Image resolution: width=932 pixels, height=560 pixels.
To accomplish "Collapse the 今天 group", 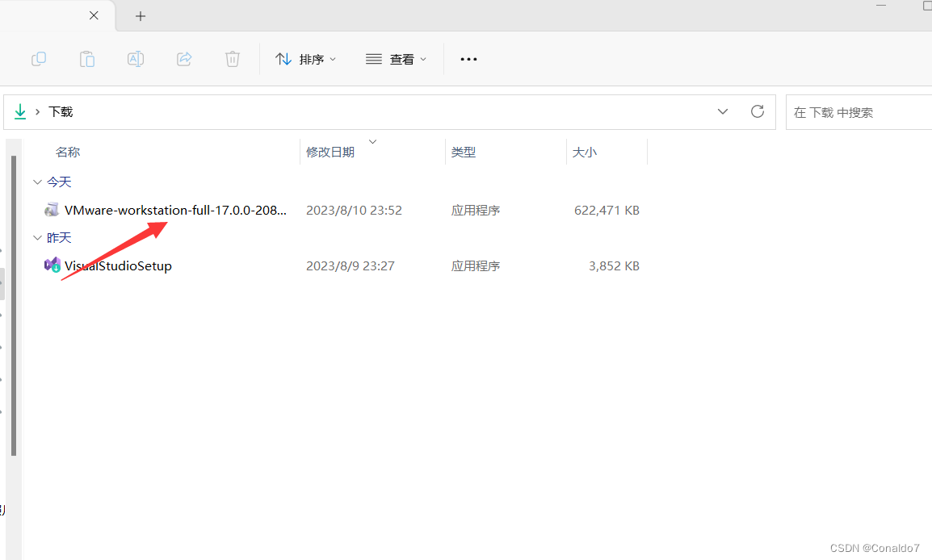I will point(37,182).
